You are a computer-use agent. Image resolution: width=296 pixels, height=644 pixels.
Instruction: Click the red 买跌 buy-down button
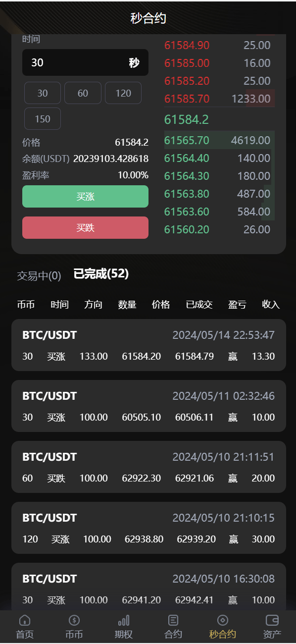[x=85, y=228]
